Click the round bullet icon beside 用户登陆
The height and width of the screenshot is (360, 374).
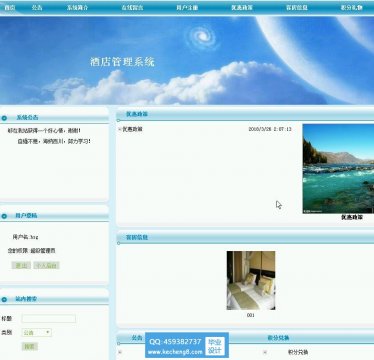pyautogui.click(x=4, y=216)
